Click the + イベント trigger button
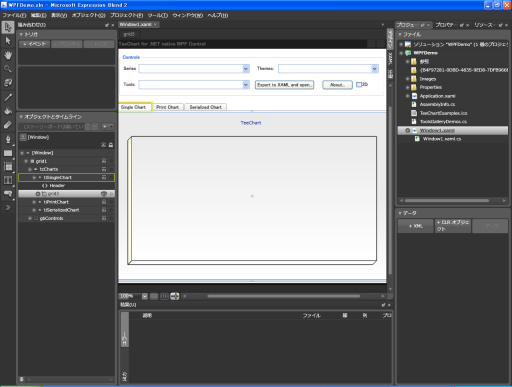512x387 pixels. [x=34, y=44]
